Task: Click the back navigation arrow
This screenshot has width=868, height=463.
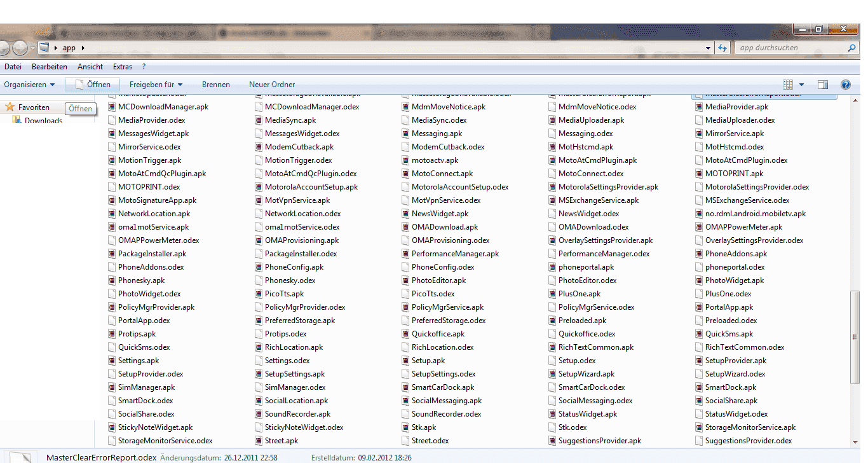Action: [x=3, y=48]
